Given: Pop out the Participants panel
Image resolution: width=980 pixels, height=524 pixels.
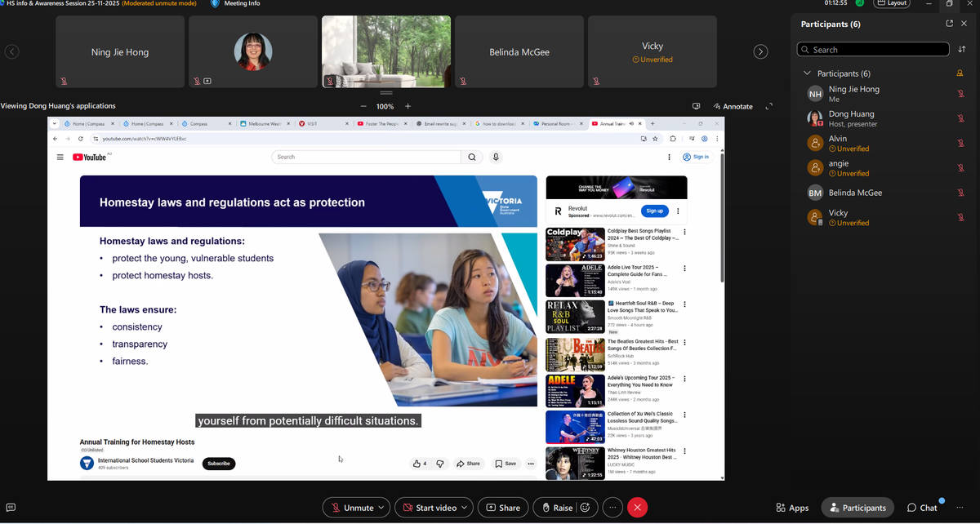Looking at the screenshot, I should pyautogui.click(x=949, y=24).
